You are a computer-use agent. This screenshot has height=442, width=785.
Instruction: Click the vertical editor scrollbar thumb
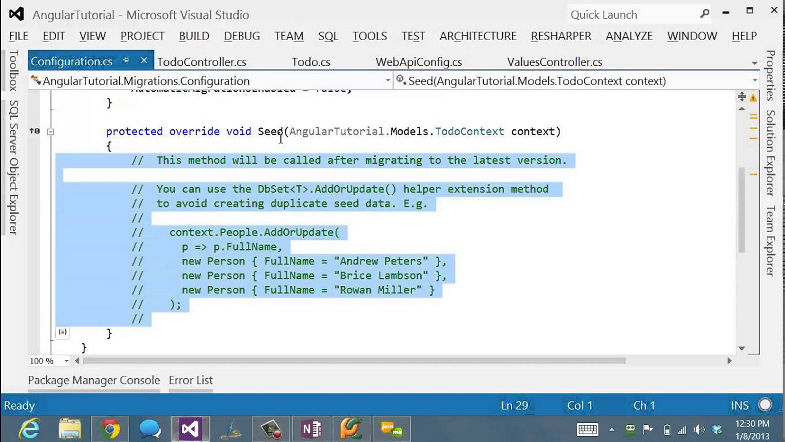(741, 210)
